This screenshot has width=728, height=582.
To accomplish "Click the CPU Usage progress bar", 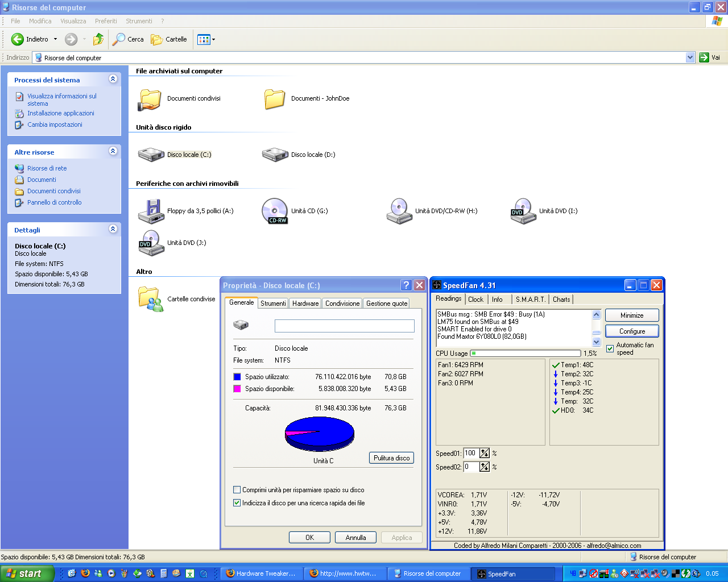I will (525, 354).
